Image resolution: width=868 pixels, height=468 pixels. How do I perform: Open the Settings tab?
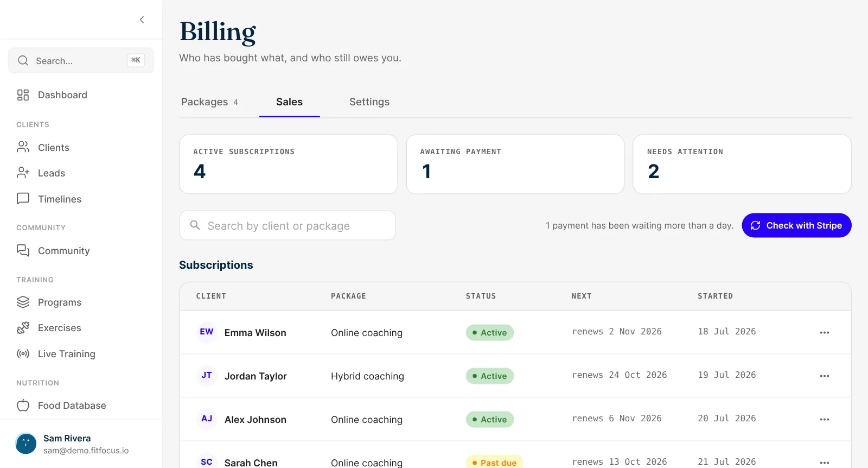[x=369, y=102]
